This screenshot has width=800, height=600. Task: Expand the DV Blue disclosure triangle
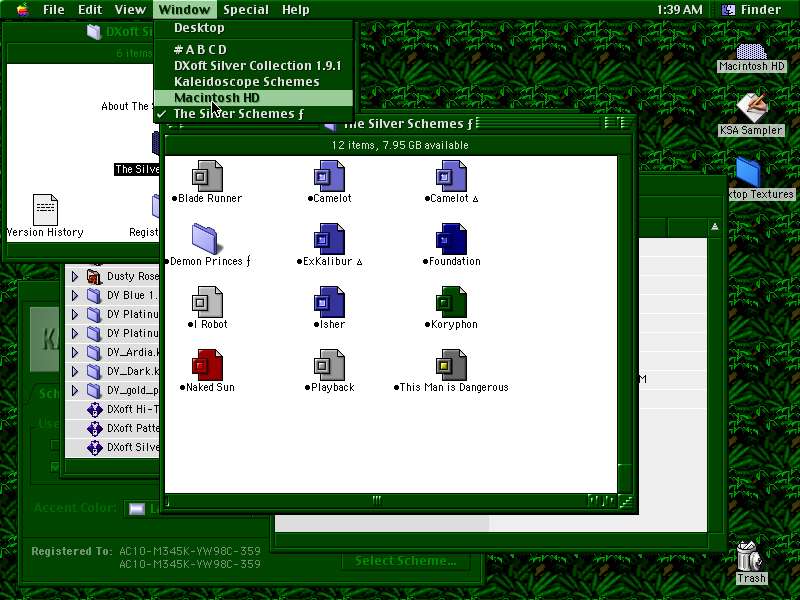(x=75, y=295)
